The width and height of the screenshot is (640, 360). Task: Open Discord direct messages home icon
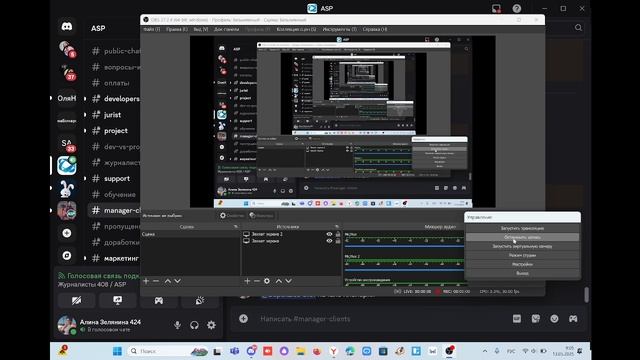(67, 27)
